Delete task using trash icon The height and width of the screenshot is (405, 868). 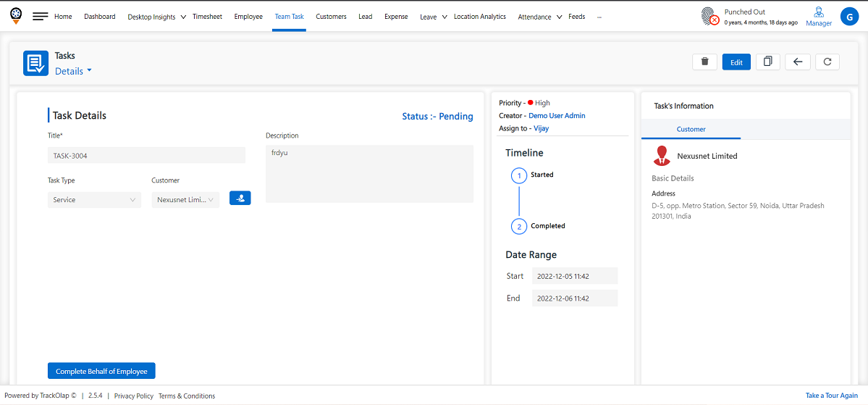[x=704, y=62]
